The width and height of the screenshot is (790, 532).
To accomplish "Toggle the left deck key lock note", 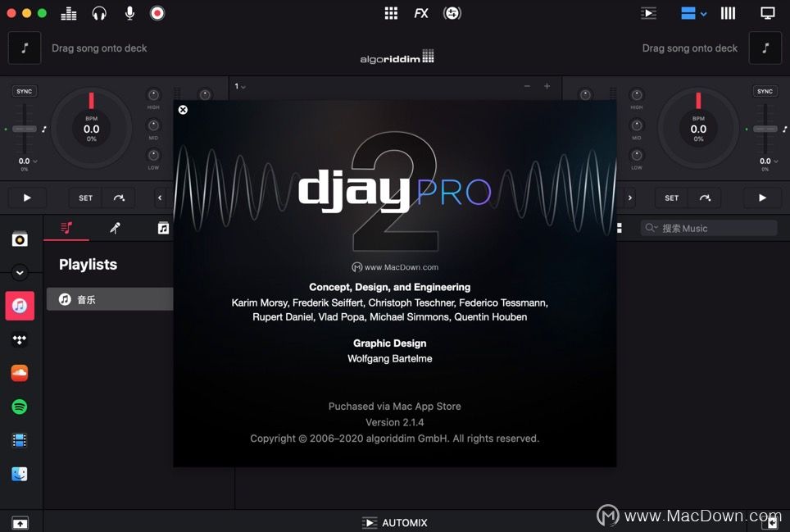I will click(43, 130).
